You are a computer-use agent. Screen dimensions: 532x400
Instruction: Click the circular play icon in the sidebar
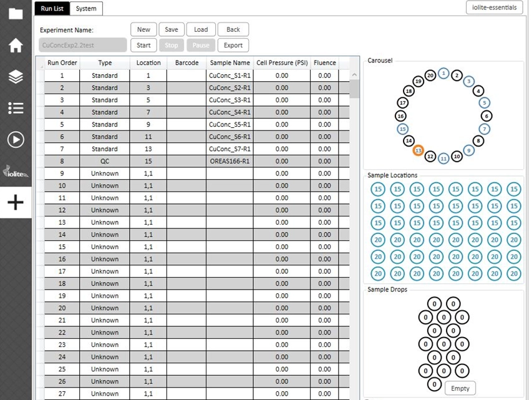pyautogui.click(x=16, y=140)
